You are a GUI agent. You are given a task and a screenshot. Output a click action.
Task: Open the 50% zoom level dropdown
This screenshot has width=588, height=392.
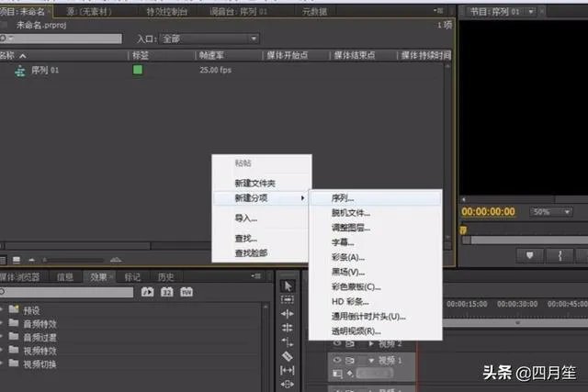551,212
